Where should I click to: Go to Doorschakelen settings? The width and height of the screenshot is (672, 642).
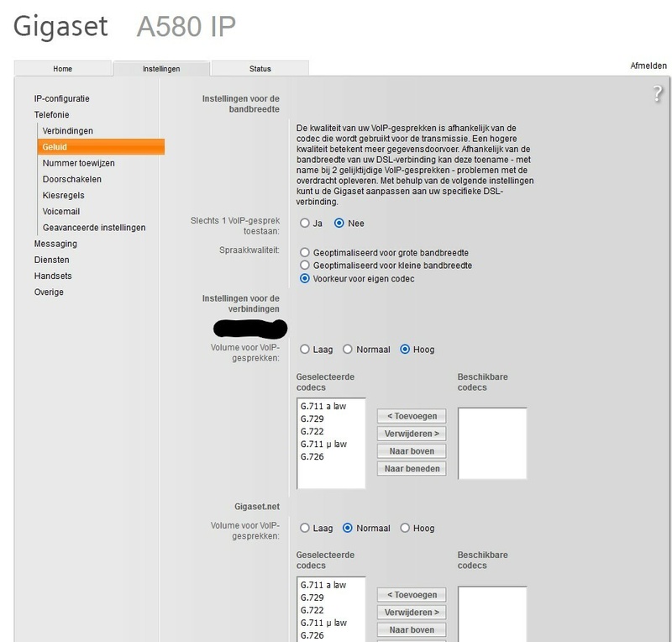72,179
